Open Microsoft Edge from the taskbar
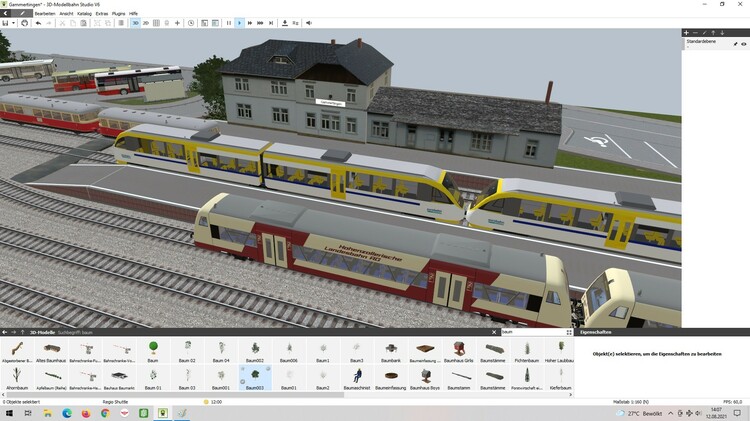The image size is (750, 421). 66,413
